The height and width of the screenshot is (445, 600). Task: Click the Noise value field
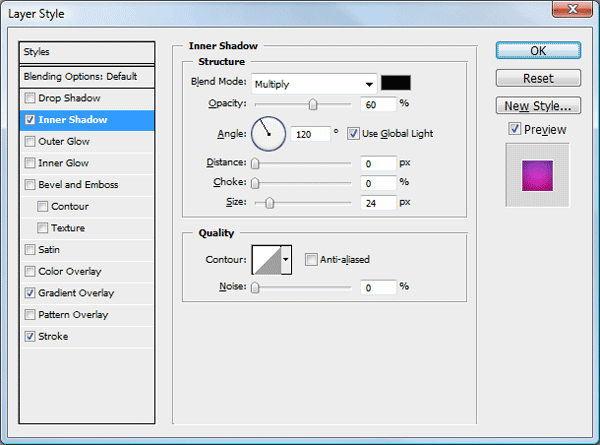click(x=378, y=287)
